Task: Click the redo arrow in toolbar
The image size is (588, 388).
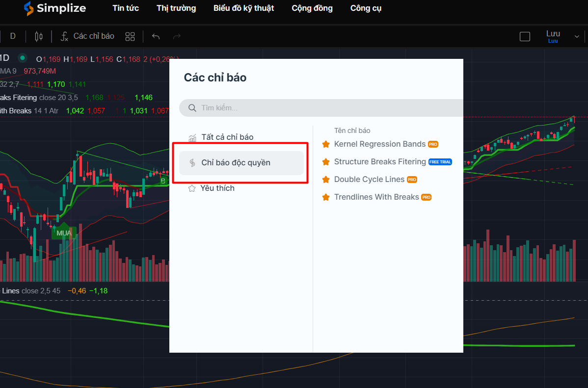Action: point(177,36)
